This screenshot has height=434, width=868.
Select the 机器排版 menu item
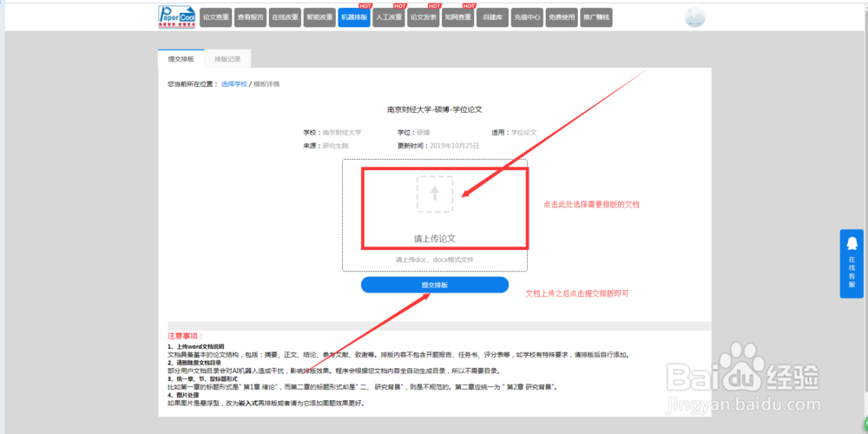coord(354,17)
